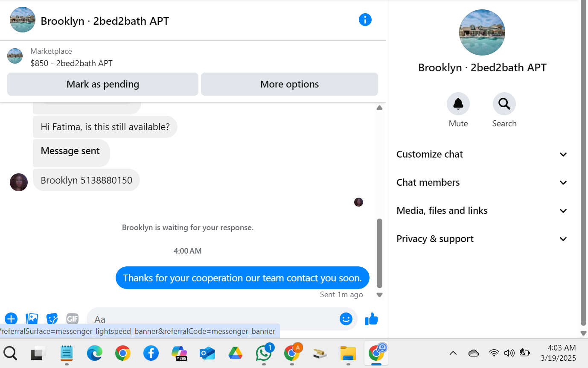Attach a photo with image icon

pyautogui.click(x=32, y=319)
